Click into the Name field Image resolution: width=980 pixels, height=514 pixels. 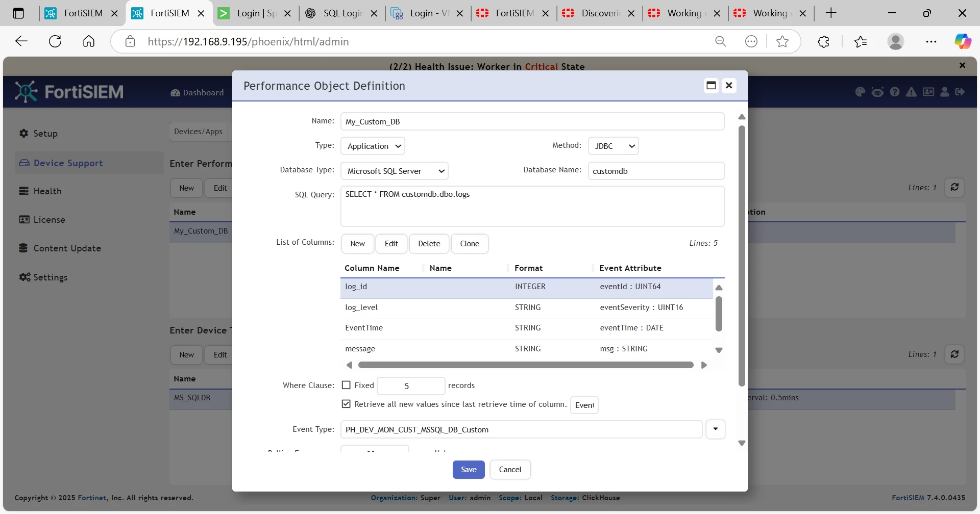click(x=532, y=121)
